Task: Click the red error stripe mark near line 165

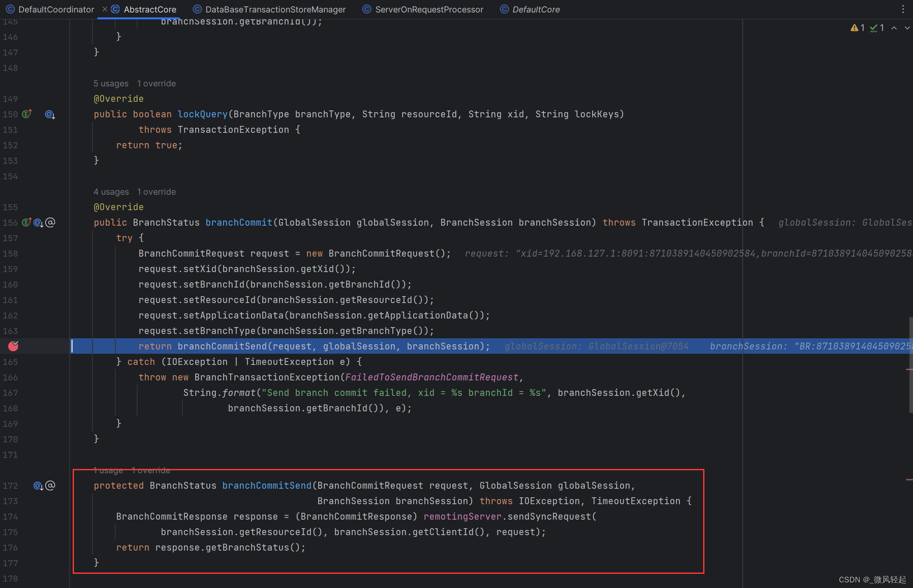Action: coord(909,369)
